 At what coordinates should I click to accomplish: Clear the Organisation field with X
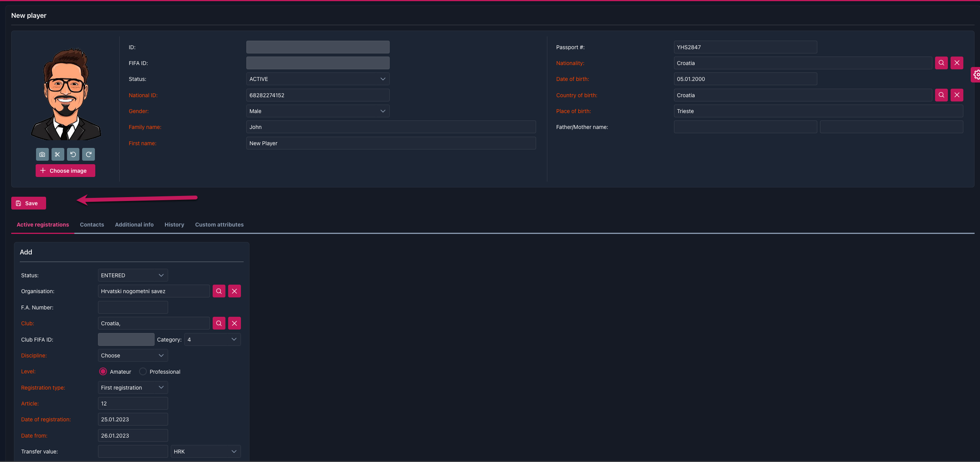pyautogui.click(x=234, y=291)
